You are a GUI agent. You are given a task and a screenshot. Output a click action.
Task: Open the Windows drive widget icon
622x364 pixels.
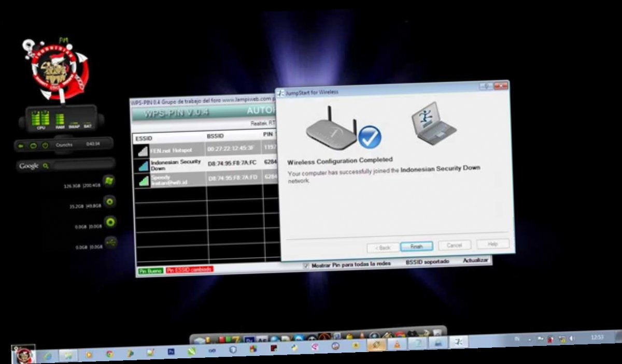(x=109, y=181)
